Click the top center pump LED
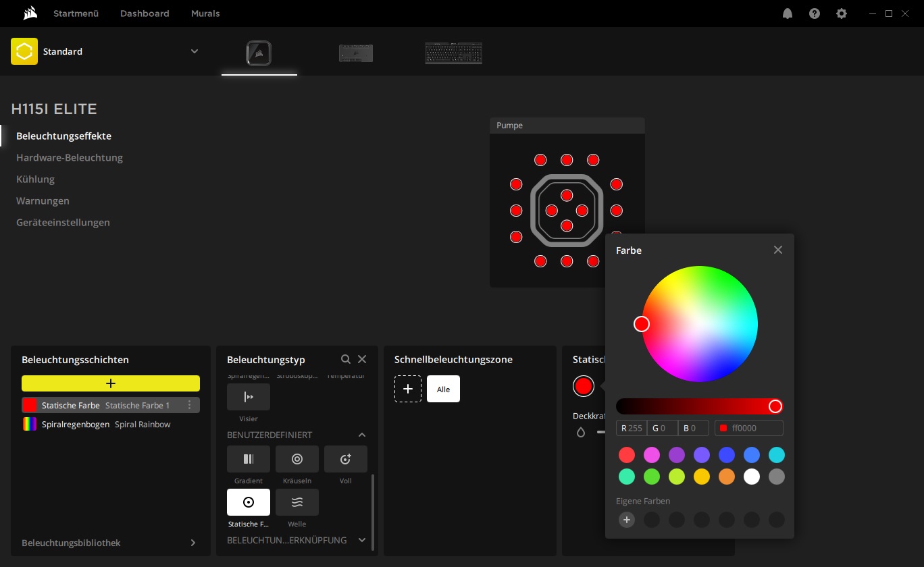Screen dimensions: 924x567 (567, 160)
